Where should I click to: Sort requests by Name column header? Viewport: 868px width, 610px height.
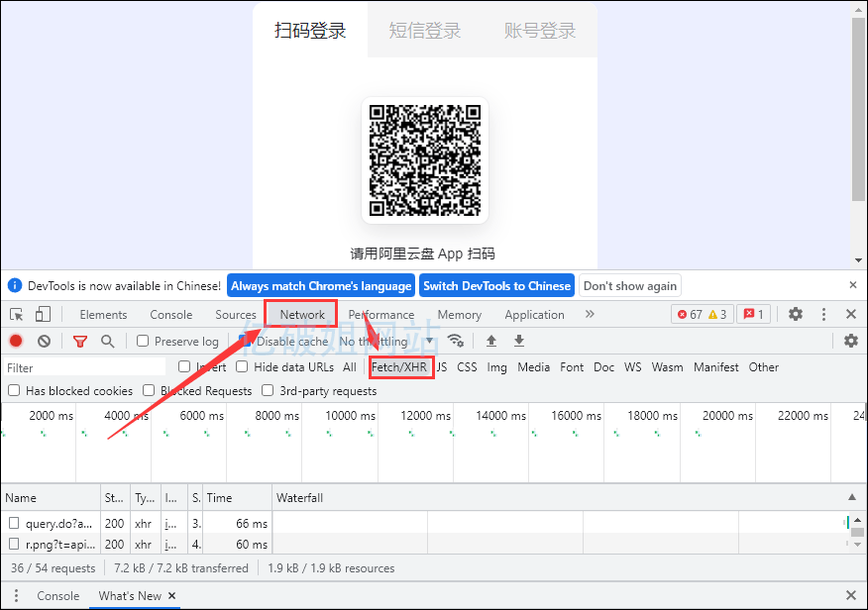[x=51, y=498]
